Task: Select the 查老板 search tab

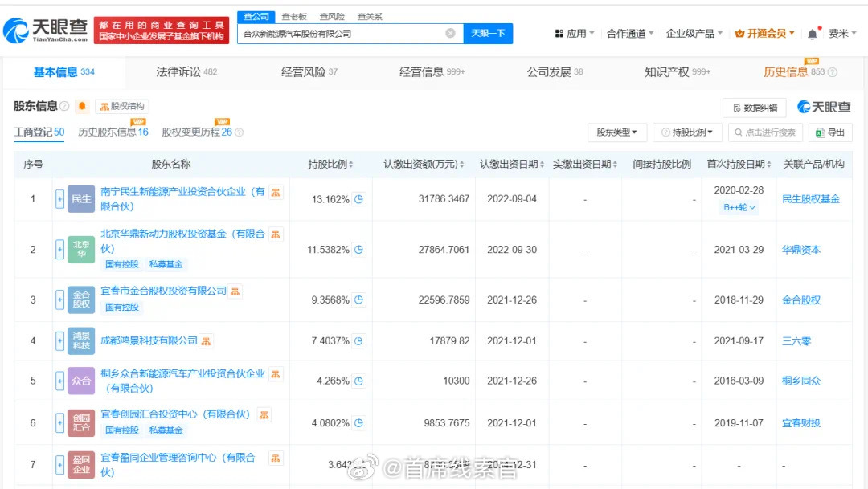Action: point(294,17)
